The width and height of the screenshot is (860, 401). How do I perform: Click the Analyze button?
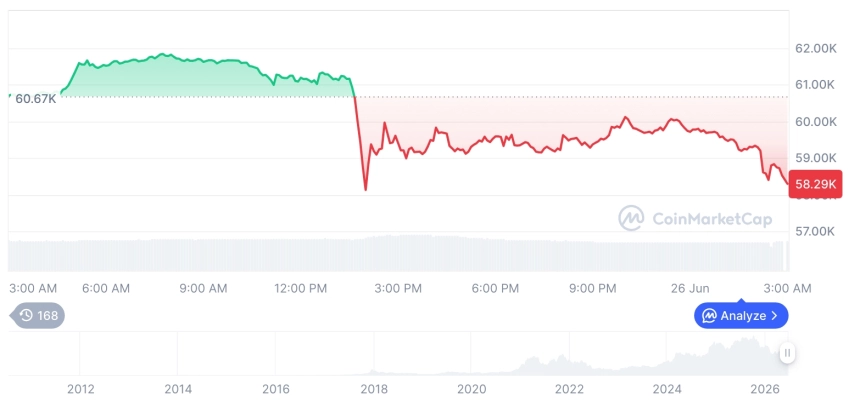pyautogui.click(x=741, y=315)
